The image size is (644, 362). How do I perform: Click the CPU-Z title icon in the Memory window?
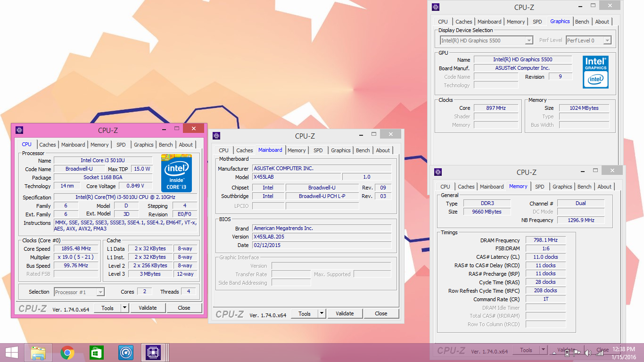coord(438,172)
